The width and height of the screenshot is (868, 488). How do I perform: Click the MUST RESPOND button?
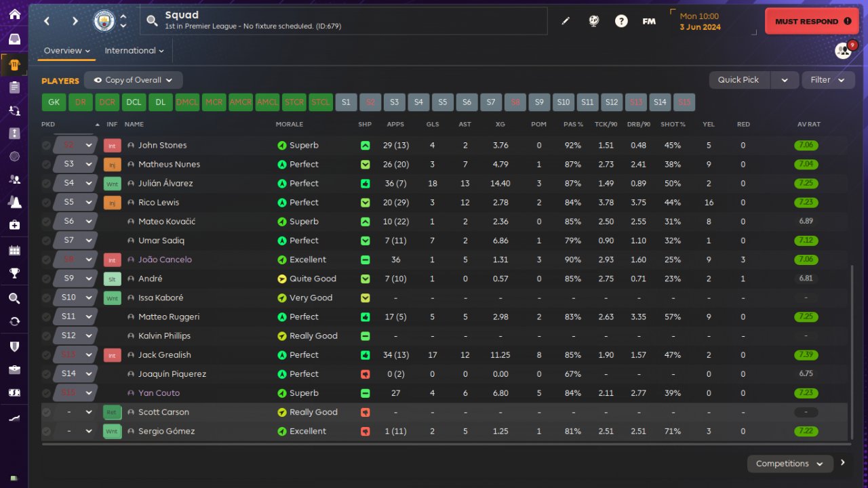[x=812, y=21]
